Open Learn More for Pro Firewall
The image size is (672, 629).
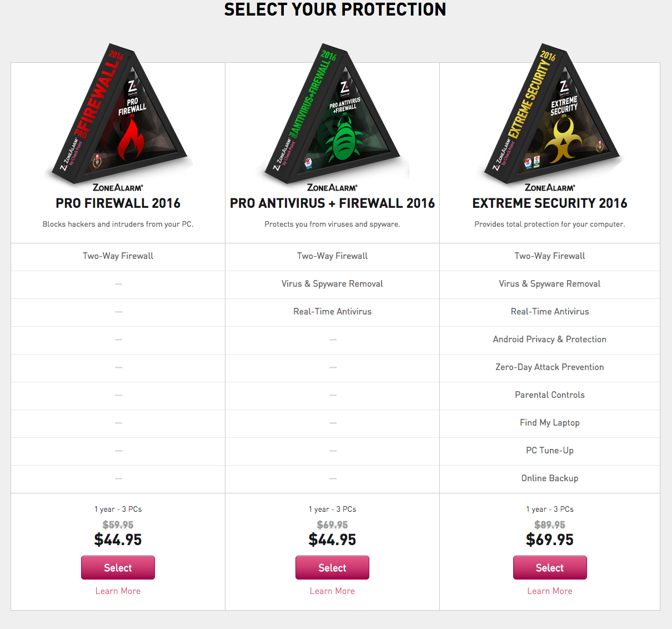(x=118, y=591)
